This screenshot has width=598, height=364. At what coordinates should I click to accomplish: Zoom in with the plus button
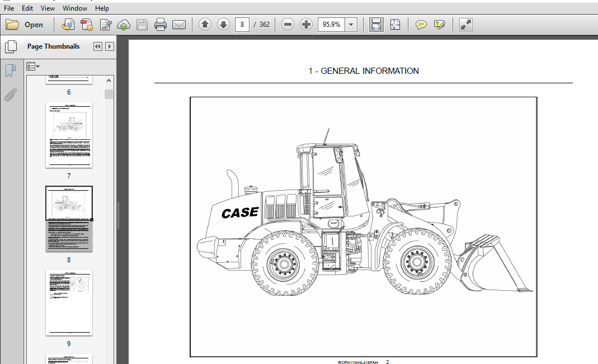306,25
